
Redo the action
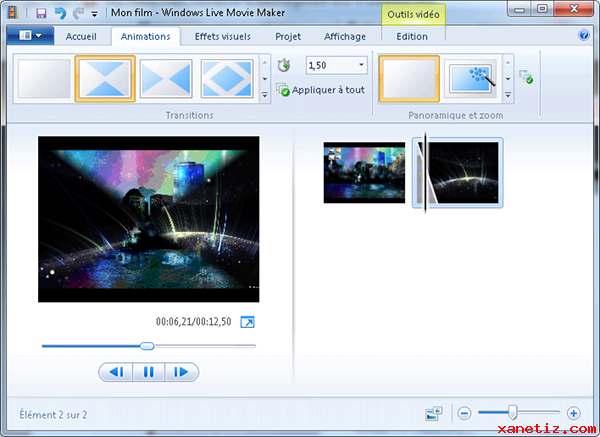pyautogui.click(x=78, y=13)
